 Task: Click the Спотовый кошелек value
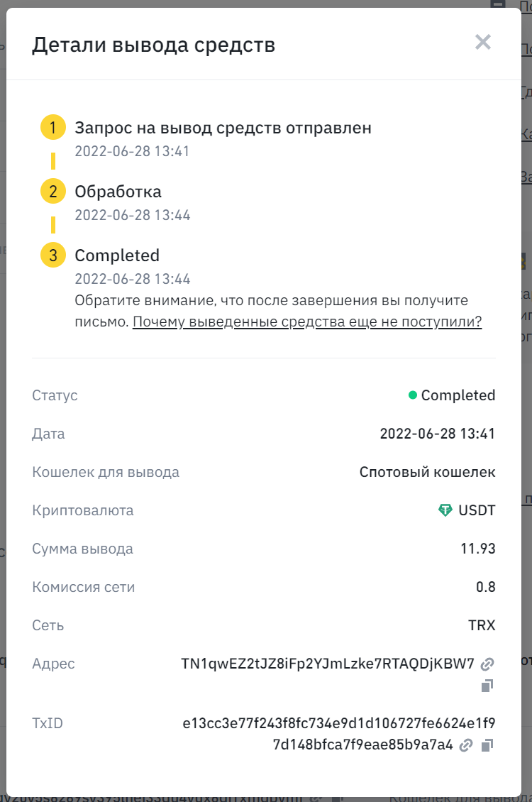click(427, 472)
